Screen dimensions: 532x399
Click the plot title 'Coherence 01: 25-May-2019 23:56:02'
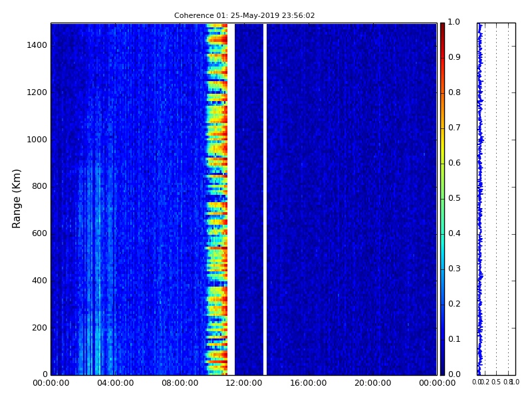coord(244,15)
